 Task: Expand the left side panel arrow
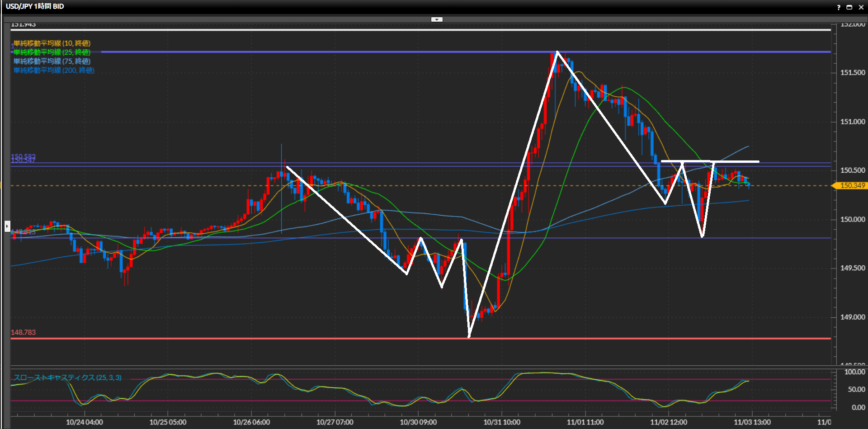pyautogui.click(x=7, y=226)
